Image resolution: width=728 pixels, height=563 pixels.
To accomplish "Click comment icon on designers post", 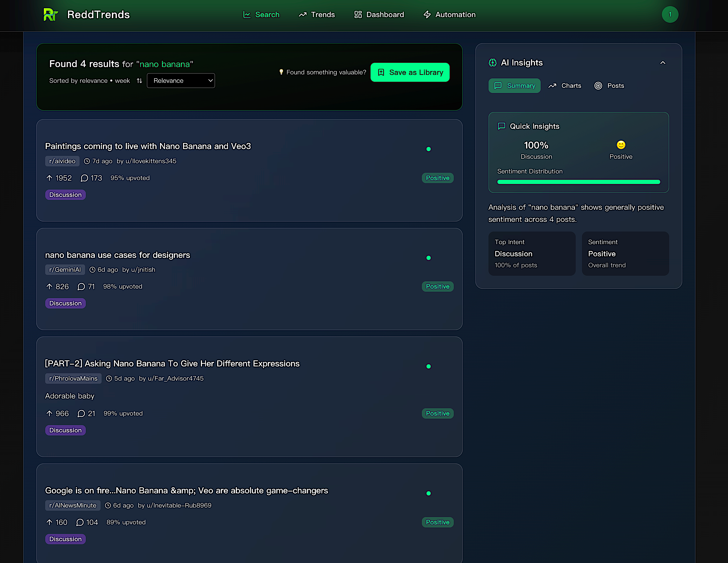I will pos(81,287).
